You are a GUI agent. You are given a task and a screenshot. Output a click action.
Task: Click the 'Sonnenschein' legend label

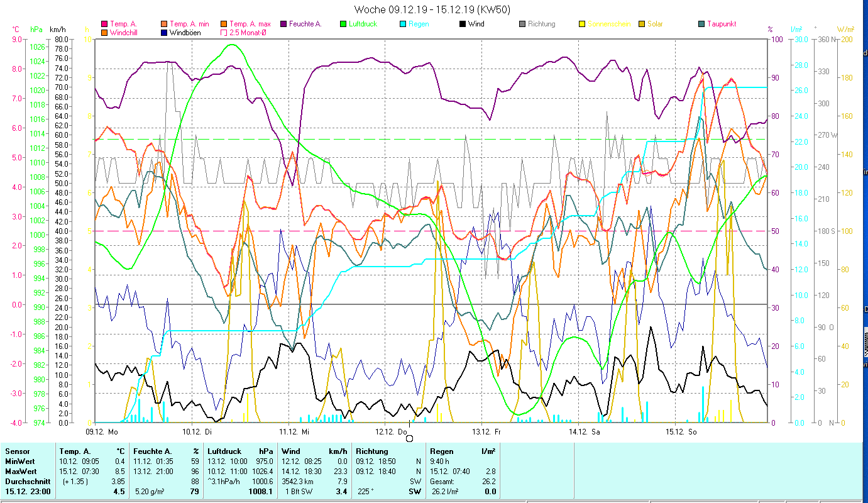610,24
